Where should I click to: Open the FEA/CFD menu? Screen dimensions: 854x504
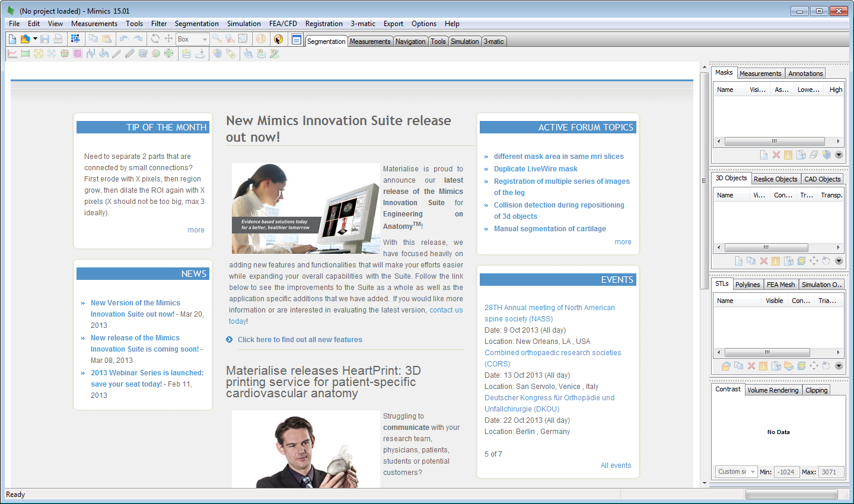(x=283, y=24)
